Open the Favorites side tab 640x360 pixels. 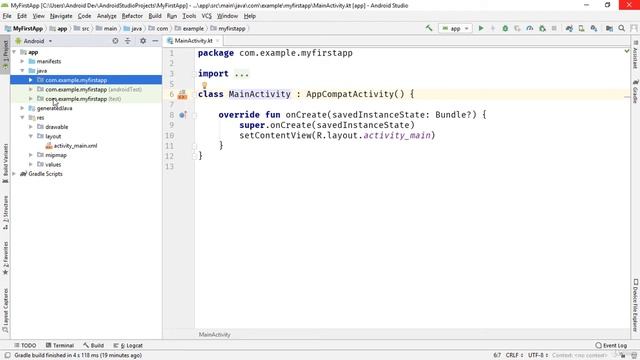click(x=5, y=258)
